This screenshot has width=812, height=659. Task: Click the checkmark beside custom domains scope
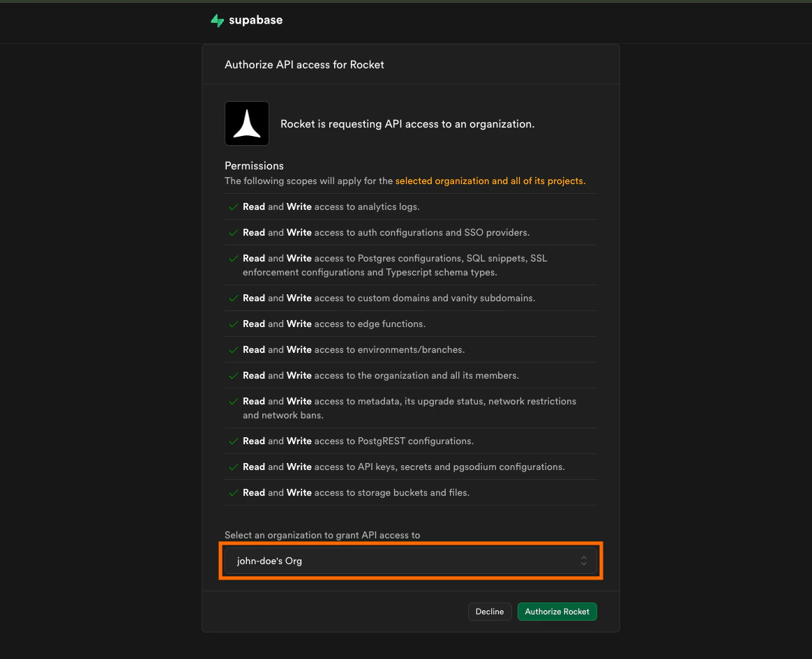coord(234,298)
